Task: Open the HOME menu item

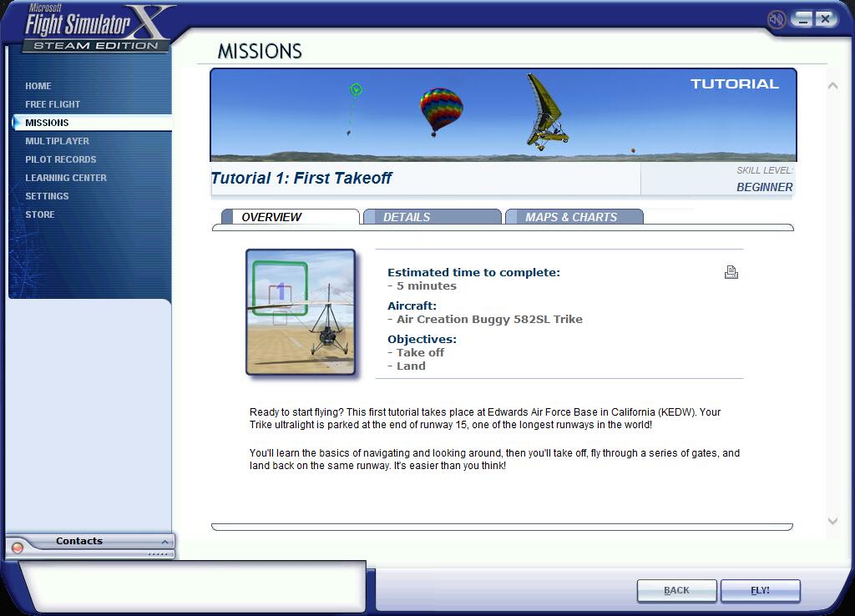Action: [38, 86]
